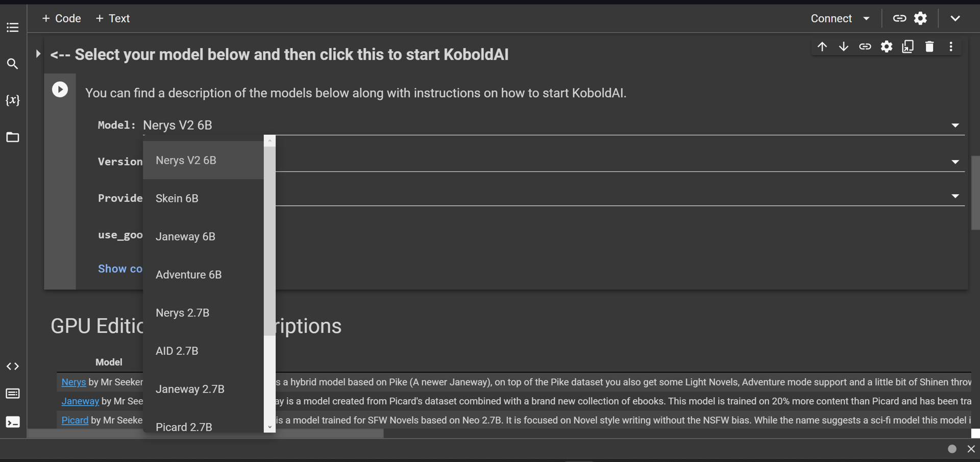
Task: Open more cell actions menu
Action: click(x=951, y=47)
